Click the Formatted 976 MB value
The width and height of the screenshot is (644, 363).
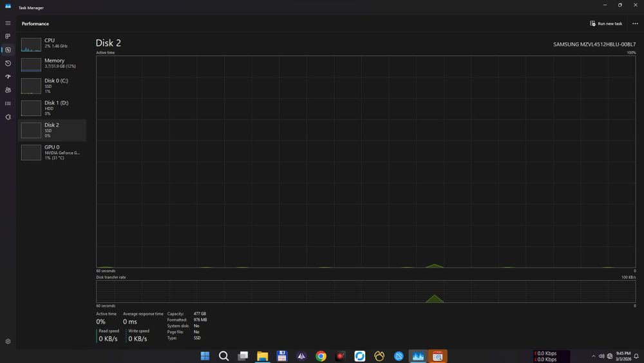click(x=200, y=320)
